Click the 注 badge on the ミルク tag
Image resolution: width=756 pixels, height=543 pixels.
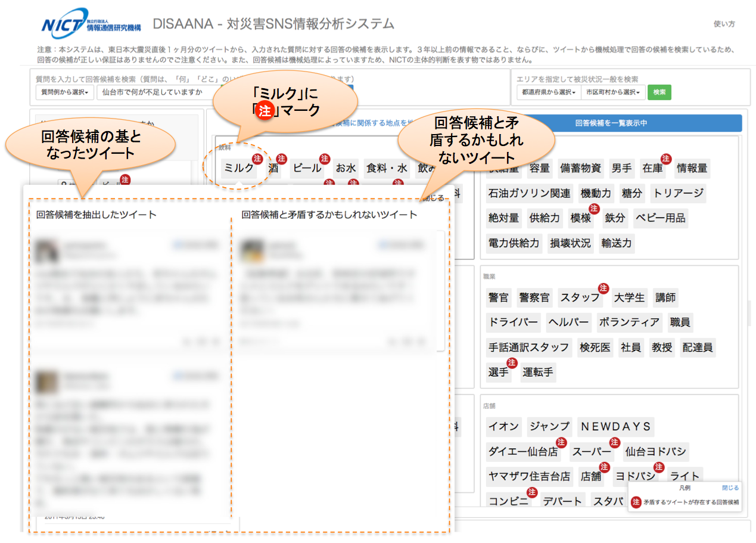[x=257, y=159]
